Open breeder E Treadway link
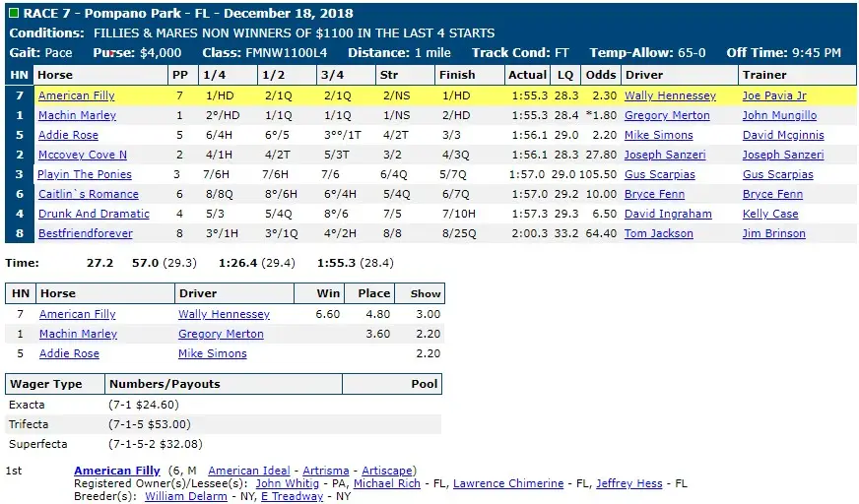 click(292, 496)
